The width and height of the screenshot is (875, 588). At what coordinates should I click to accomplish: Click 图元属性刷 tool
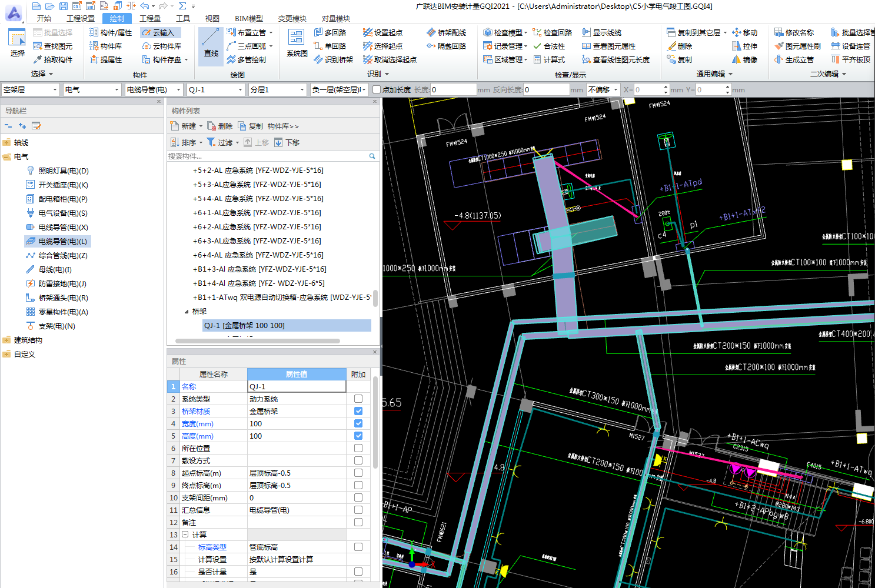797,46
